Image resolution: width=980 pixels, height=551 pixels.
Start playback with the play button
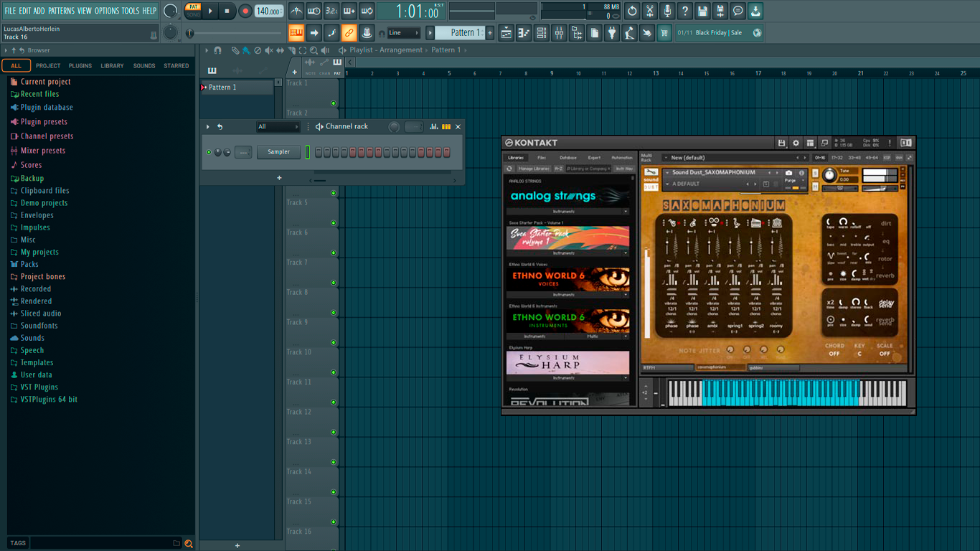(210, 11)
